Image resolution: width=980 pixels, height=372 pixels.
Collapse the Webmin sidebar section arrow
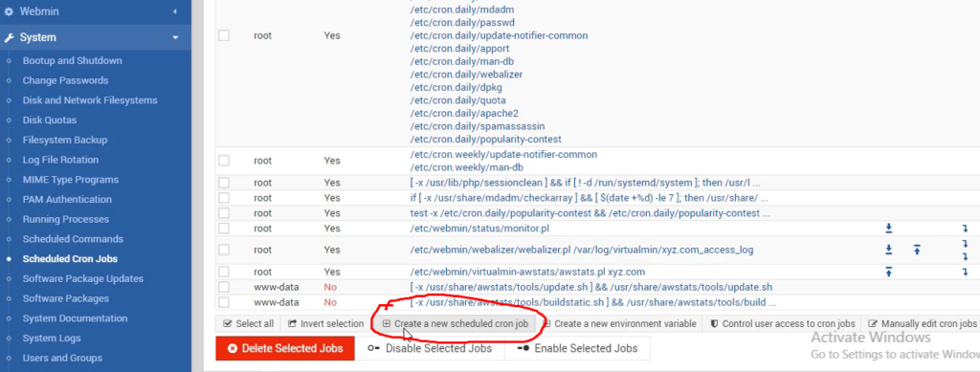point(174,11)
